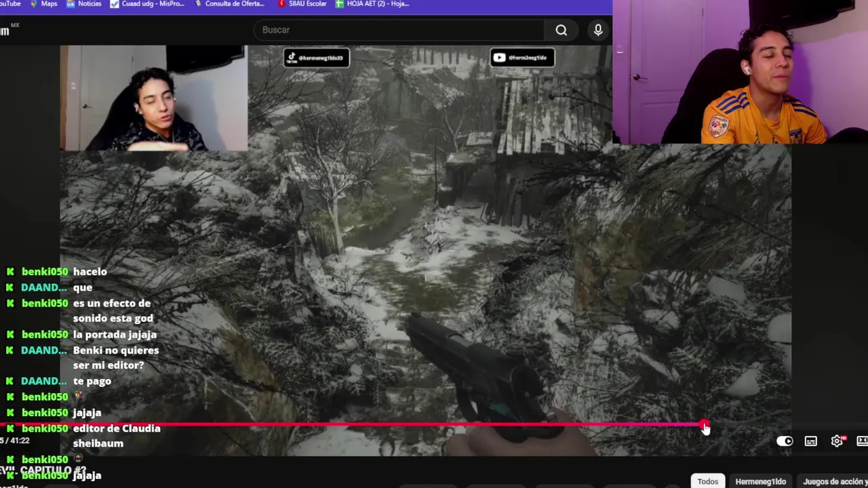Click the embedded webcam feed inside the video
This screenshot has height=488, width=868.
(x=154, y=98)
